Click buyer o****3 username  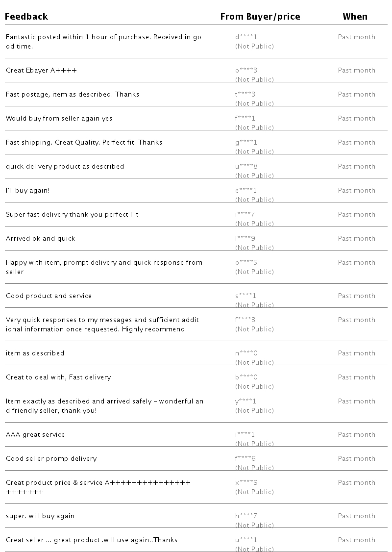tap(246, 70)
